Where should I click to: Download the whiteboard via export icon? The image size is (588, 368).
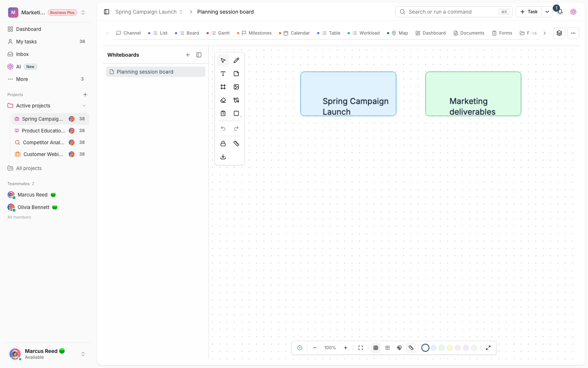(x=223, y=157)
